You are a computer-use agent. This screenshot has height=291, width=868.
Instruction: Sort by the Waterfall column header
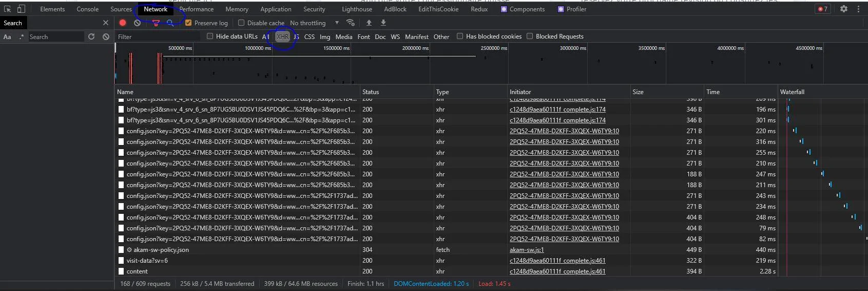(822, 92)
